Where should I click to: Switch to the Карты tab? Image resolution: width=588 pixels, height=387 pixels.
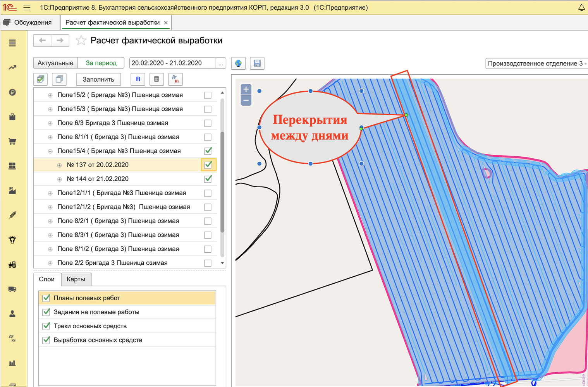click(76, 279)
